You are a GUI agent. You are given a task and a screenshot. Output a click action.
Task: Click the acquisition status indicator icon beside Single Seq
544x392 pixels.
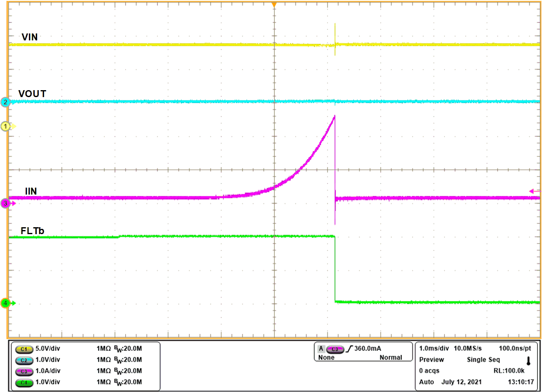coord(529,361)
